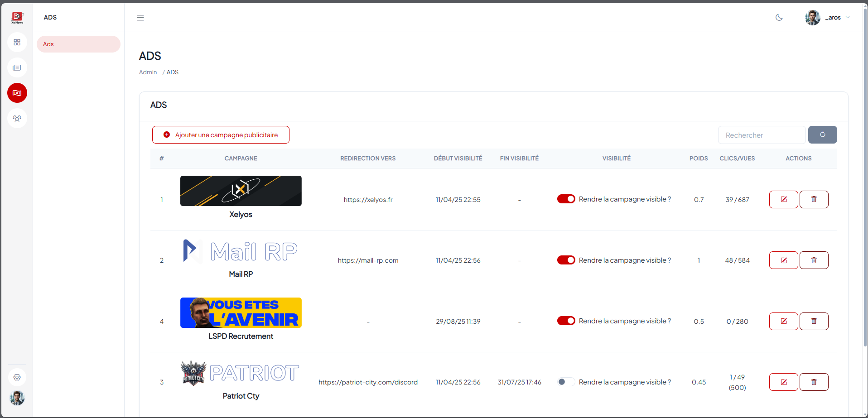The image size is (868, 418).
Task: Edit the Xelyos campaign
Action: 783,199
